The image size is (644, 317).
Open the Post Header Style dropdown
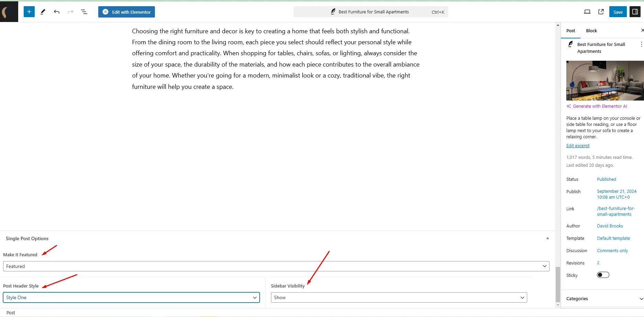pos(131,297)
